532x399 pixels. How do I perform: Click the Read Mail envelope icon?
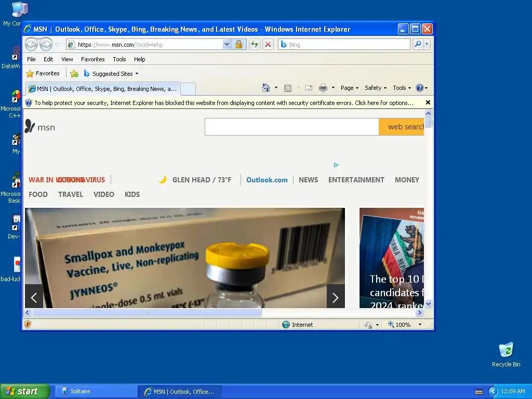pos(309,88)
